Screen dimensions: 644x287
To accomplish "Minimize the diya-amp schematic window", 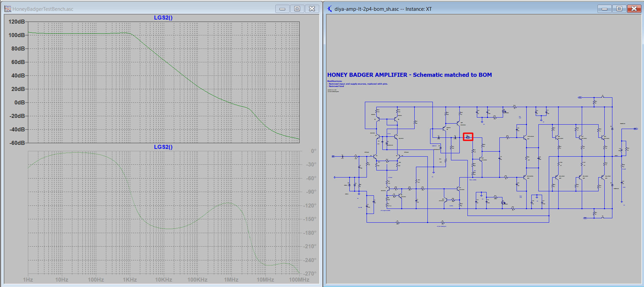I will (604, 9).
